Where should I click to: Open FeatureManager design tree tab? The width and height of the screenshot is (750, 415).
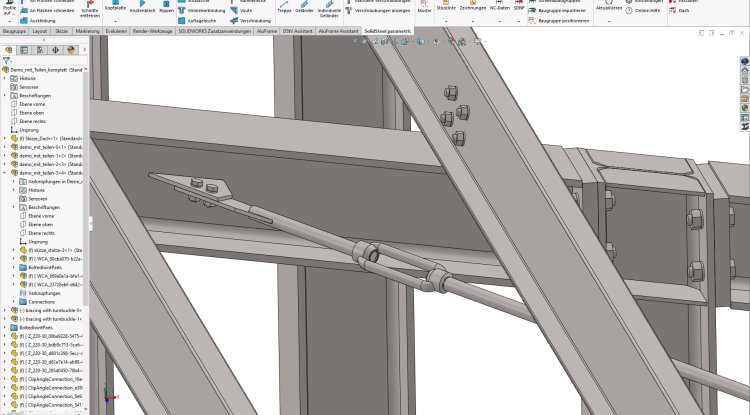[8, 50]
